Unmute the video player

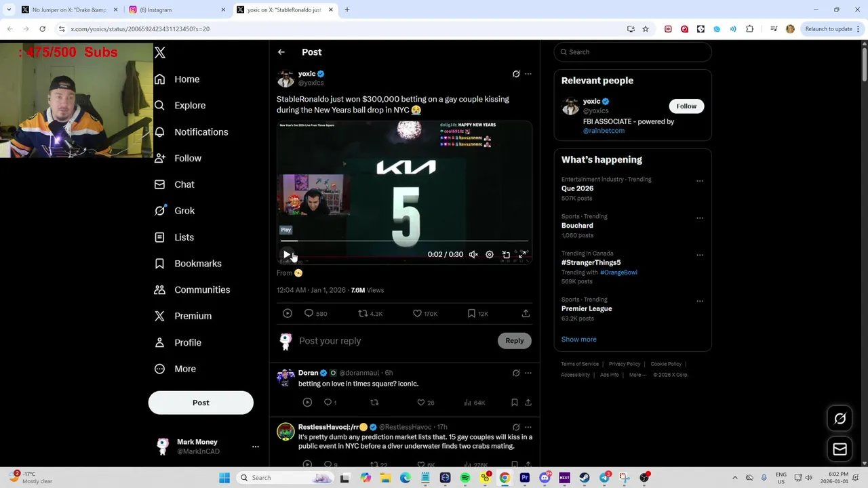473,255
